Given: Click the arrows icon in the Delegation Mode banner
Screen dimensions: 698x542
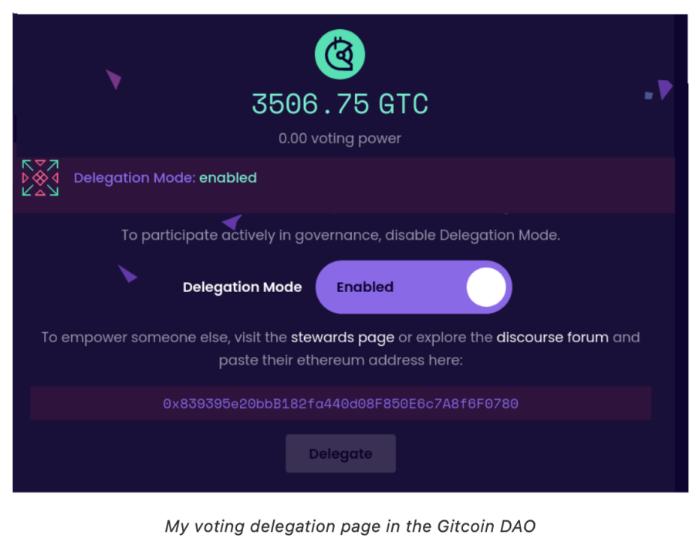Looking at the screenshot, I should 40,178.
